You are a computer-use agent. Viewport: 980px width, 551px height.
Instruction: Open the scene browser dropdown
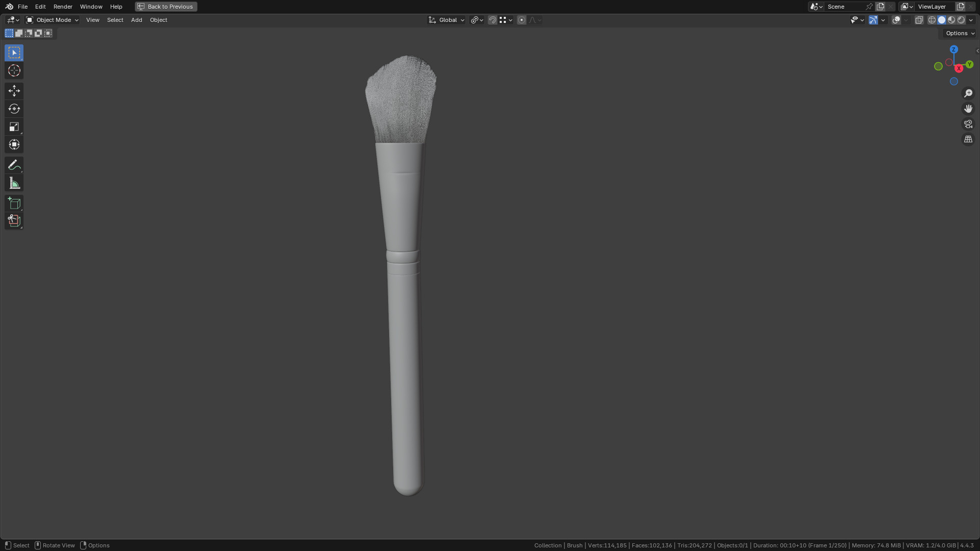pos(816,7)
